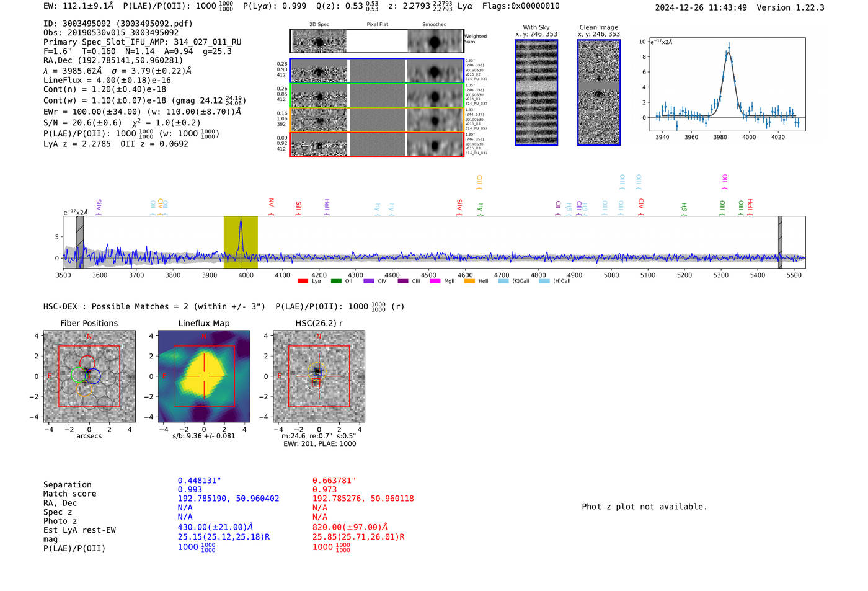Viewport: 868px width, 591px height.
Task: Click the 's/b: 9.36 +/- 0.081' caption
Action: pyautogui.click(x=204, y=436)
